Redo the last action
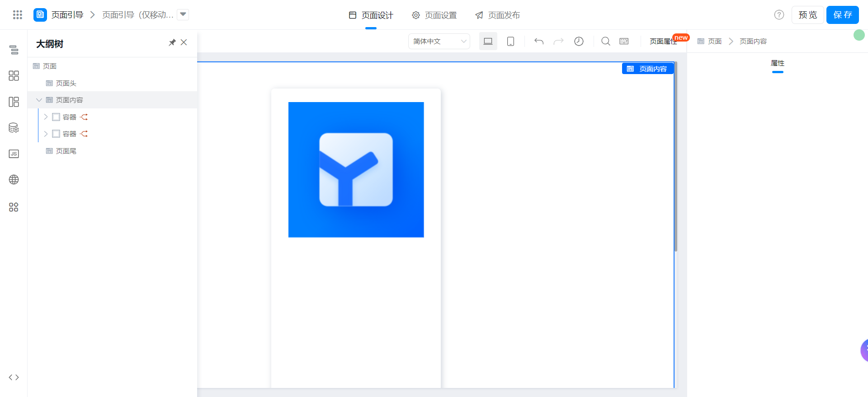This screenshot has width=868, height=397. point(559,41)
